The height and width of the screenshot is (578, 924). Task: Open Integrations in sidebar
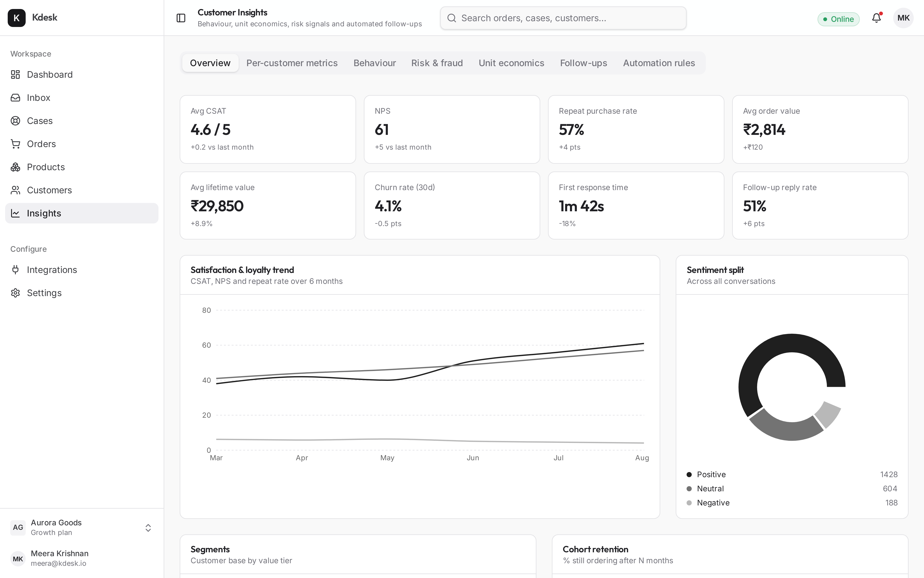click(x=82, y=270)
